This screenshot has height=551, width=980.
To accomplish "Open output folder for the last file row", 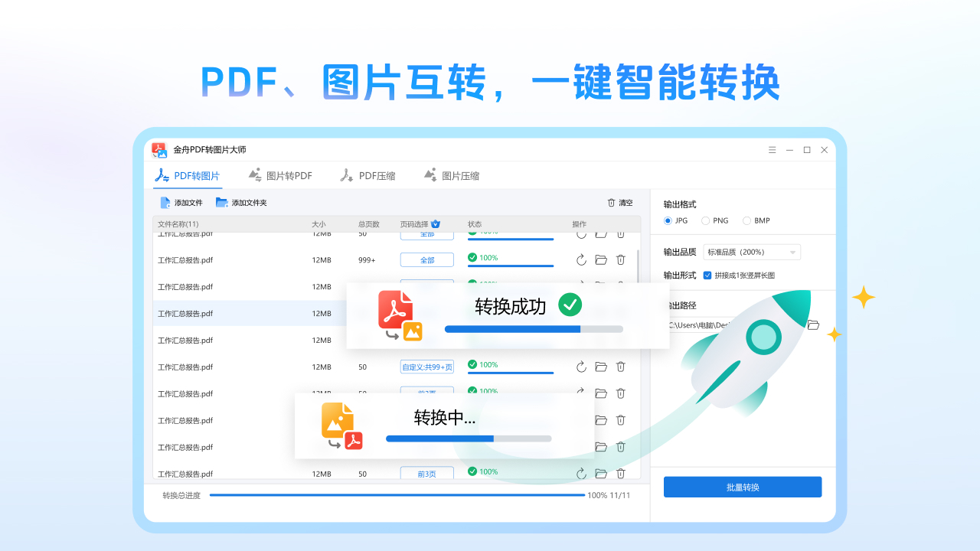I will click(600, 473).
